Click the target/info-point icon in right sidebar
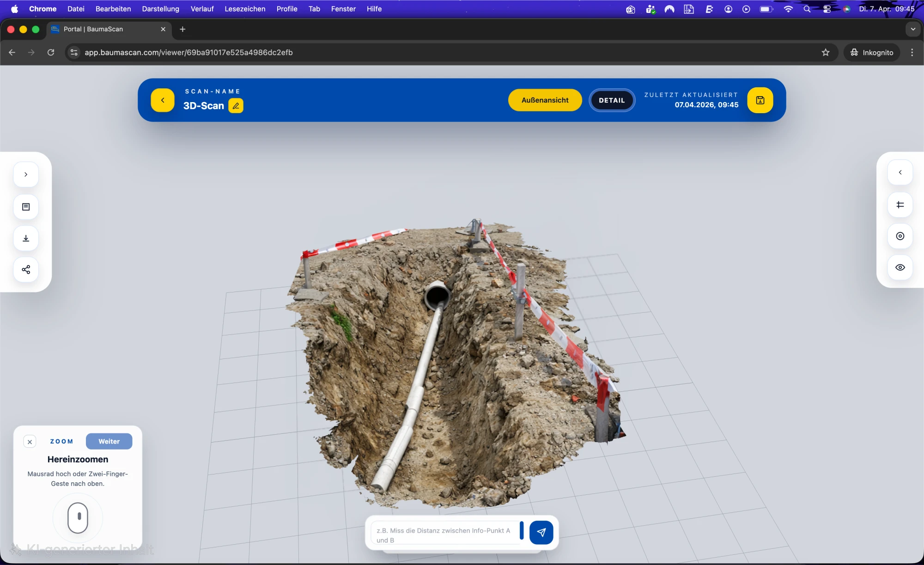Image resolution: width=924 pixels, height=565 pixels. (x=900, y=236)
